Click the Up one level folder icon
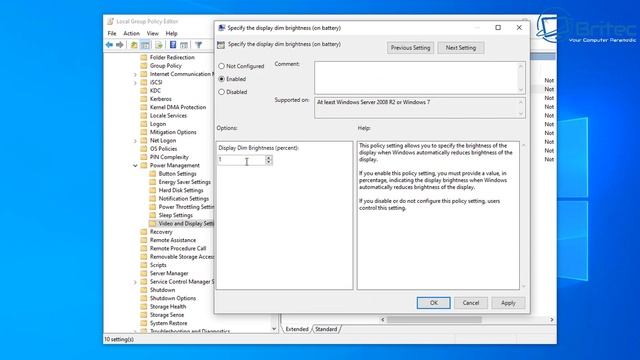640x360 pixels. point(134,45)
